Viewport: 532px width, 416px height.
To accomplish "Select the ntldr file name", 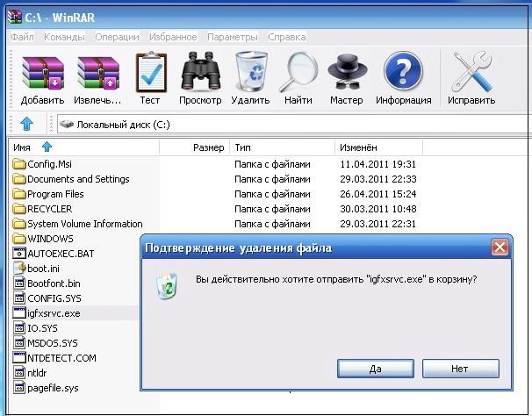I will [x=37, y=373].
